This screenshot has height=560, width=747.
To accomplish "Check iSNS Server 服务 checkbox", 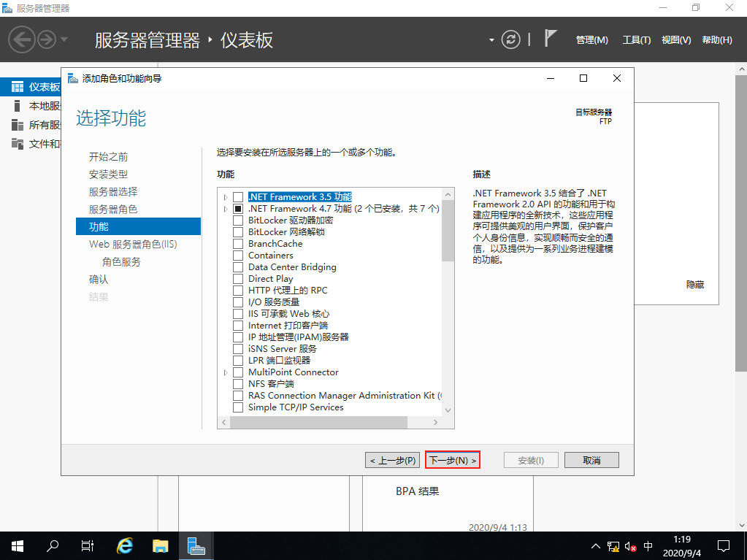I will click(x=238, y=348).
